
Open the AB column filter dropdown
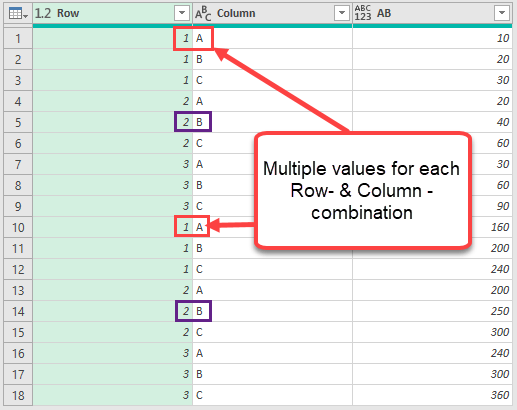pos(502,13)
